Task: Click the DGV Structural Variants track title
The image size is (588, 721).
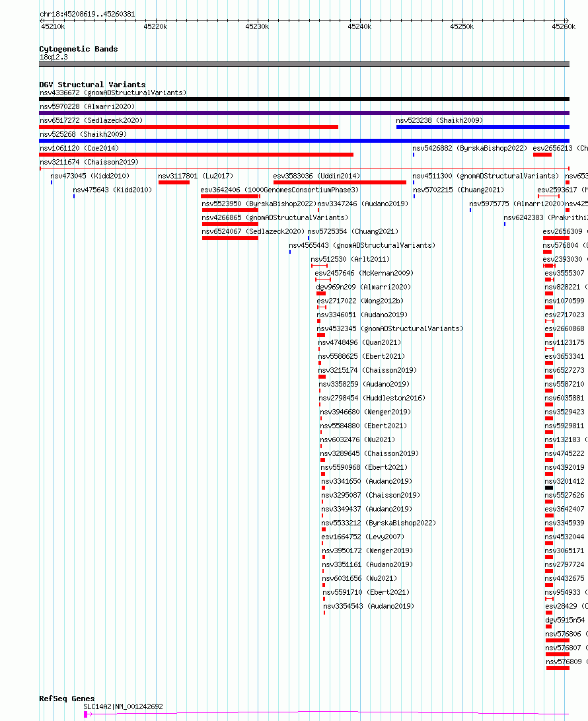Action: 92,85
